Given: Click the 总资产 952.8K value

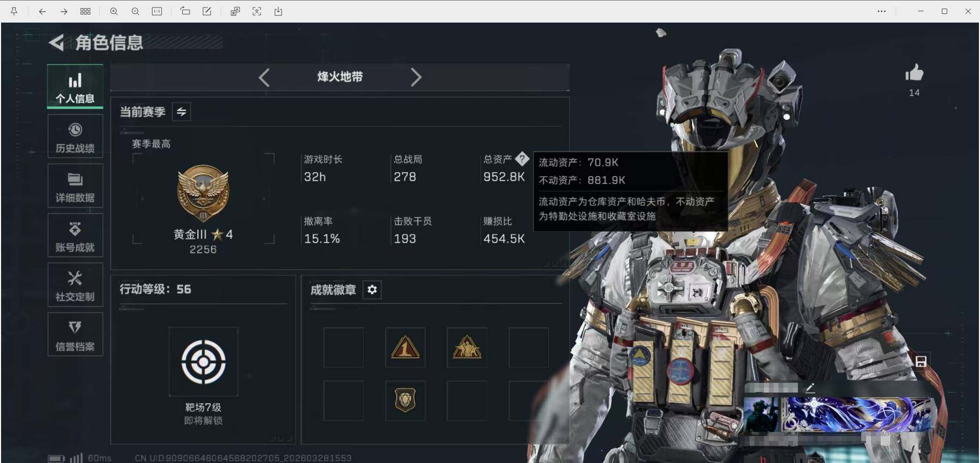Looking at the screenshot, I should click(504, 177).
